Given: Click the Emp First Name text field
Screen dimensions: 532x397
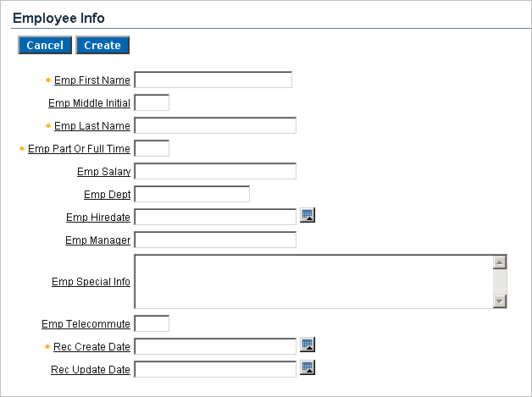Looking at the screenshot, I should click(213, 80).
